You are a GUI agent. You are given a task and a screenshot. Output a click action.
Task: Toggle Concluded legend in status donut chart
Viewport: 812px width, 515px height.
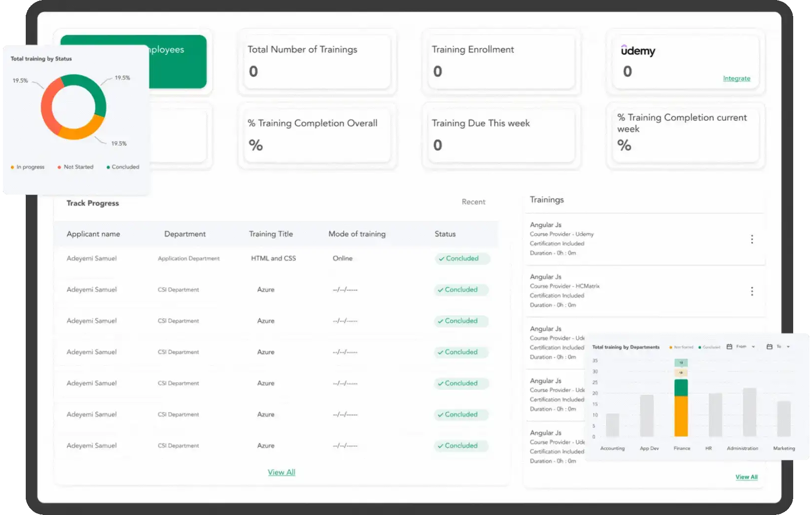pos(123,167)
